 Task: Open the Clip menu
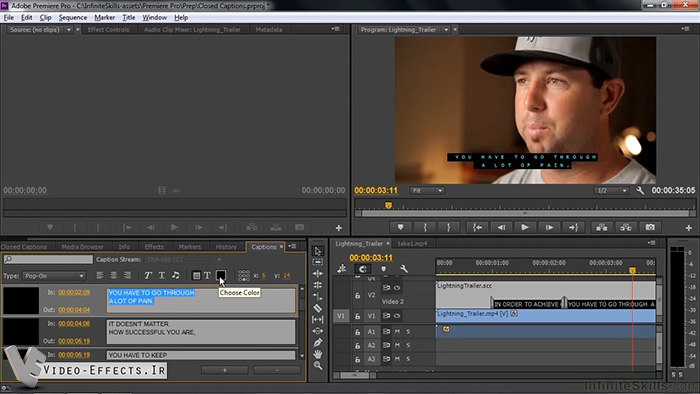pyautogui.click(x=45, y=17)
